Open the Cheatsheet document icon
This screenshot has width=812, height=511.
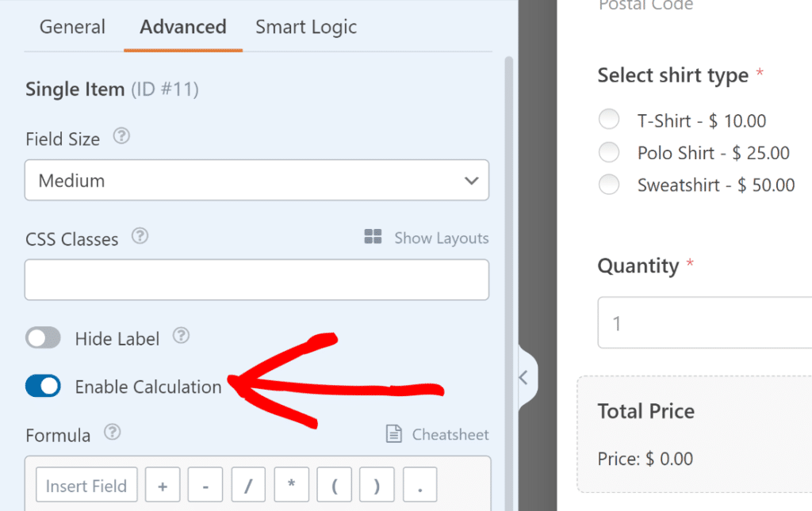pos(394,433)
